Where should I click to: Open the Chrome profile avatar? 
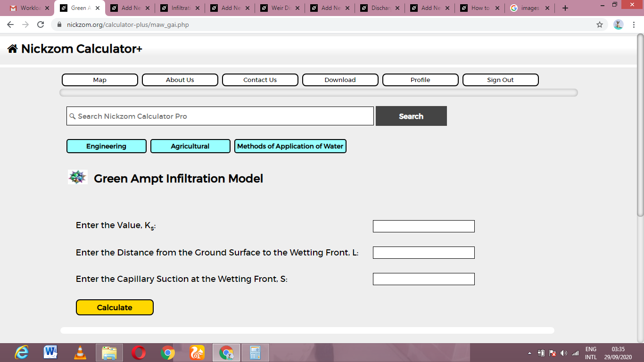click(619, 25)
